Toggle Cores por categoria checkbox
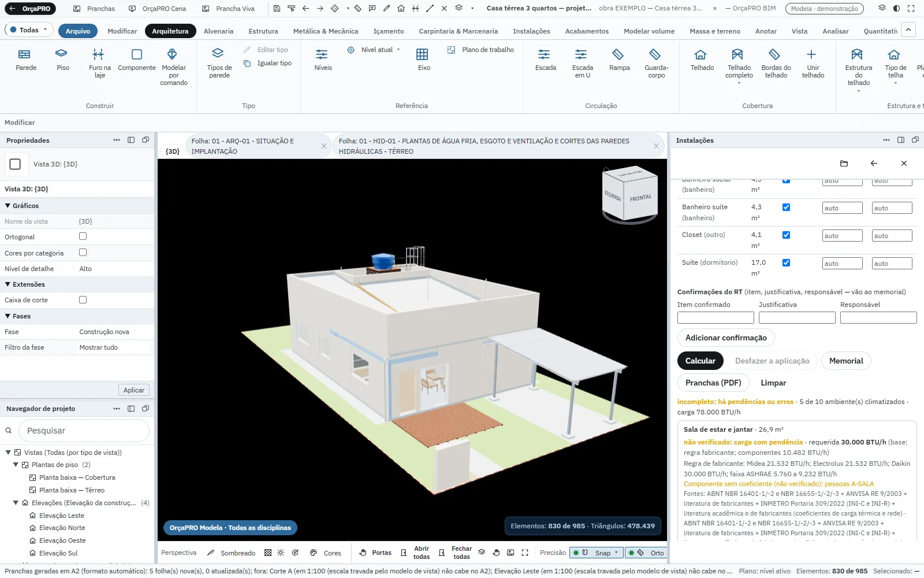Viewport: 924px width, 578px height. pyautogui.click(x=83, y=253)
